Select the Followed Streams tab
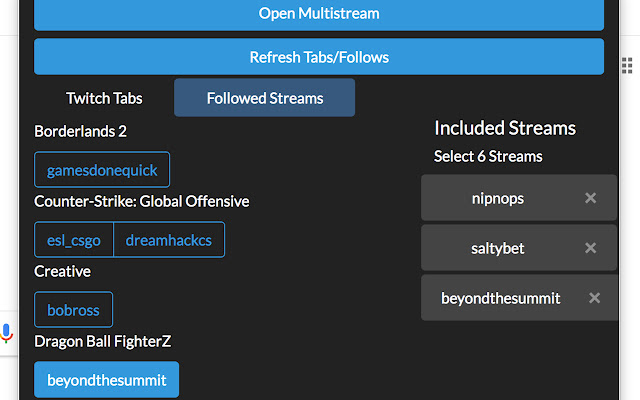 click(264, 98)
